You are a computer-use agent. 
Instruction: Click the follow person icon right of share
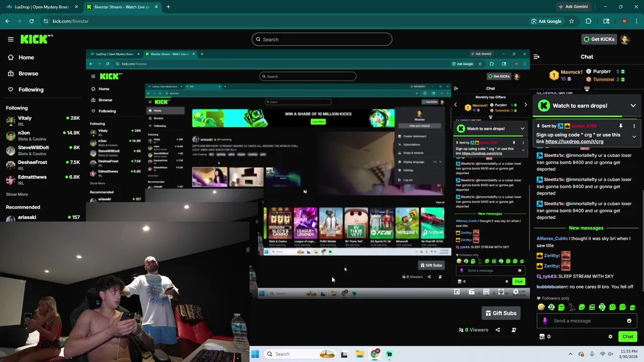point(514,330)
